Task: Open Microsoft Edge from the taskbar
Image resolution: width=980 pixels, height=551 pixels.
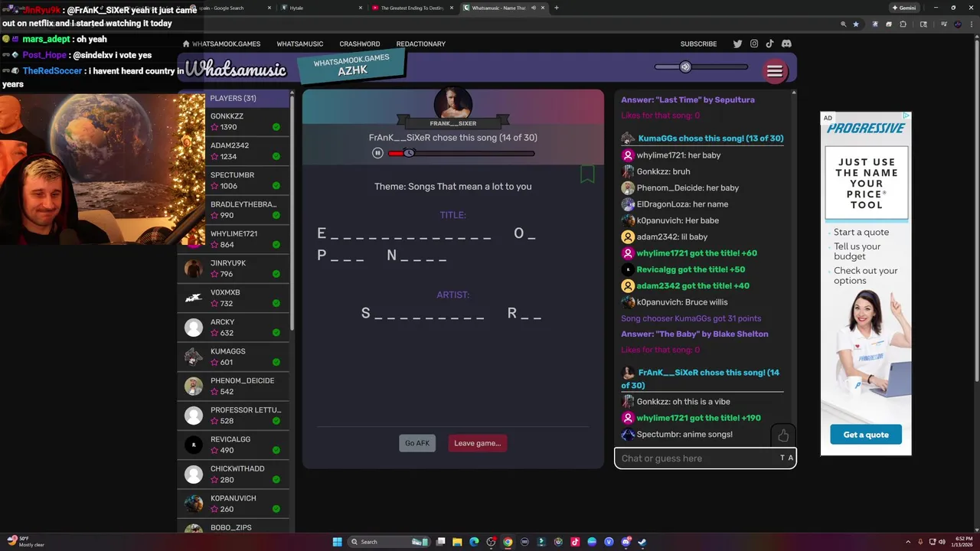Action: pyautogui.click(x=474, y=542)
